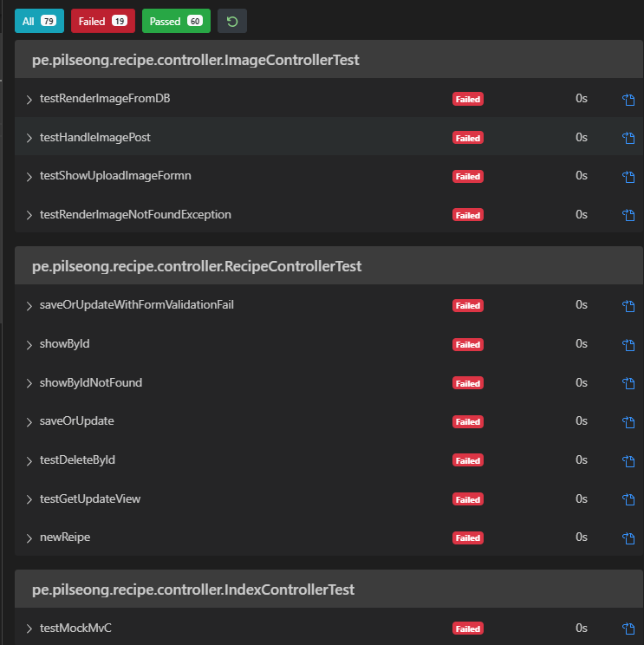Open test file for testRenderImageNotFoundException
Screen dimensions: 644x645
(628, 215)
